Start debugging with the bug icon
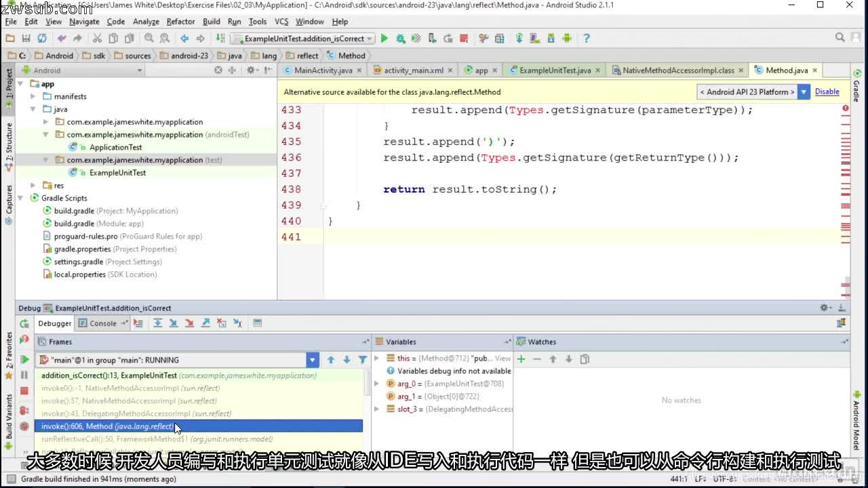The image size is (868, 488). tap(401, 39)
